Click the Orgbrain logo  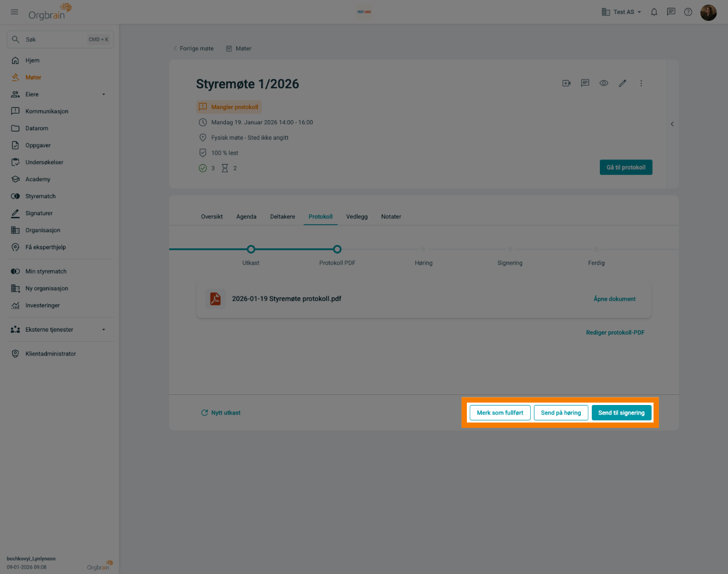pos(49,12)
